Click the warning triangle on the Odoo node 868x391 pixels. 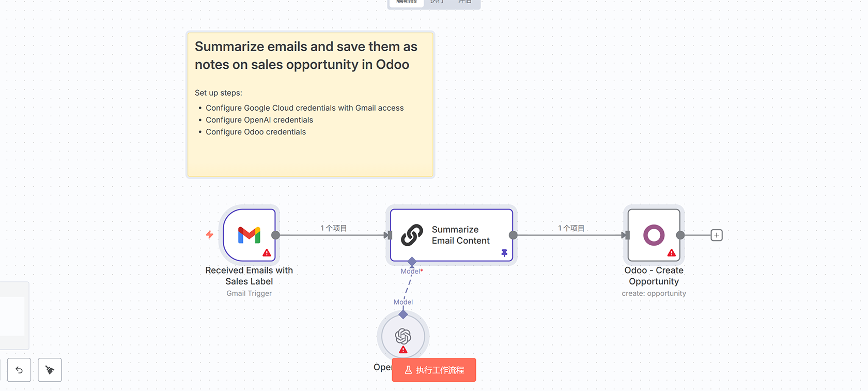click(671, 253)
